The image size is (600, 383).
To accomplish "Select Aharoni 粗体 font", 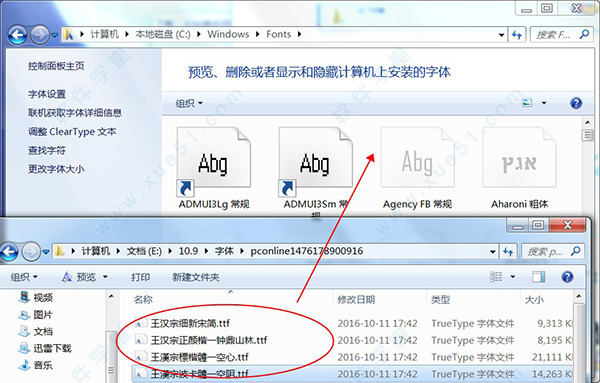I will (x=519, y=169).
